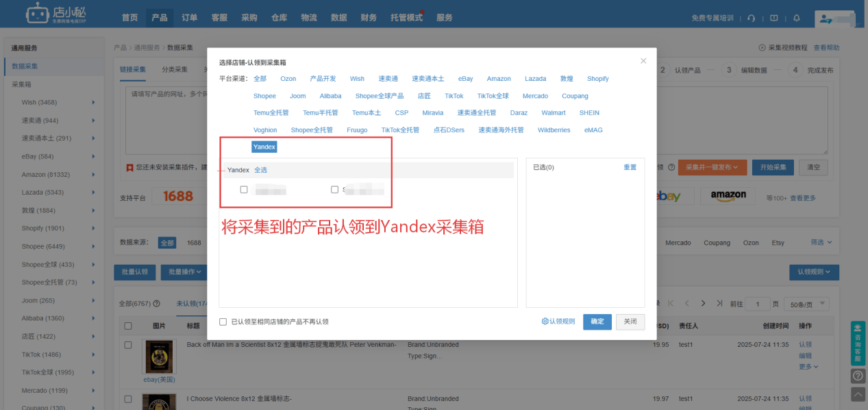Click gear icon beside 认领规则 link

tap(545, 322)
